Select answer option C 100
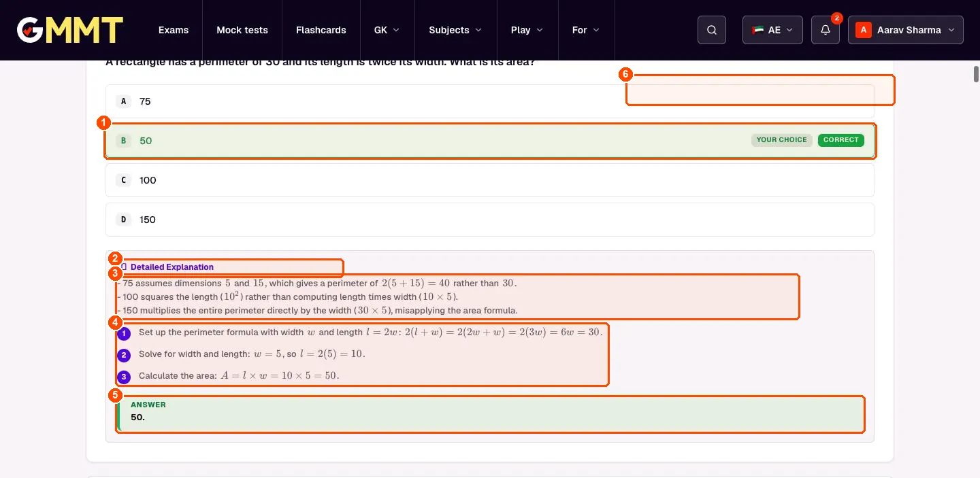This screenshot has width=980, height=478. (490, 180)
